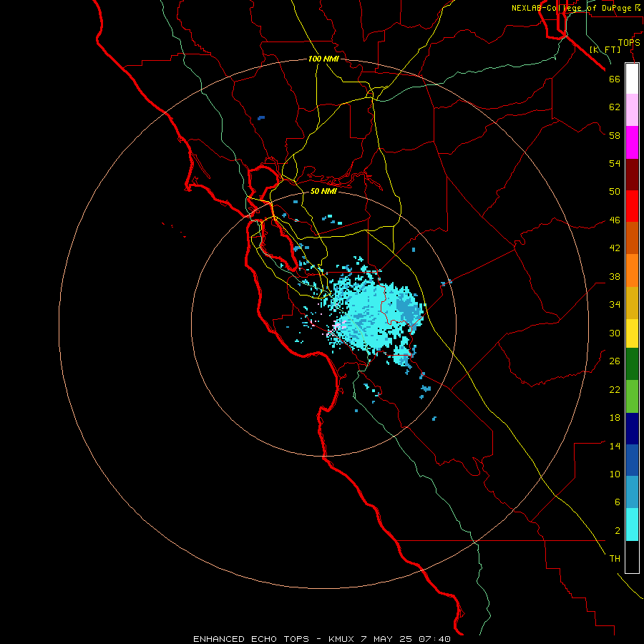Click the '7 MAY 25' date text

tap(387, 639)
